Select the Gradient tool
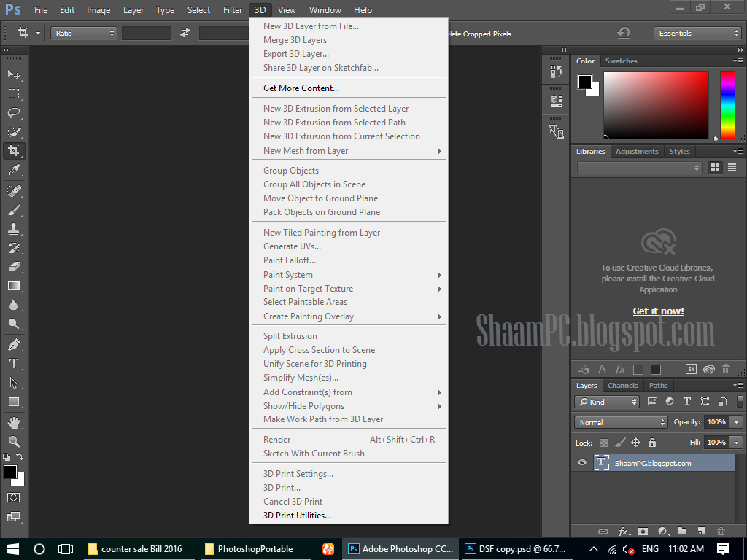 click(x=14, y=286)
